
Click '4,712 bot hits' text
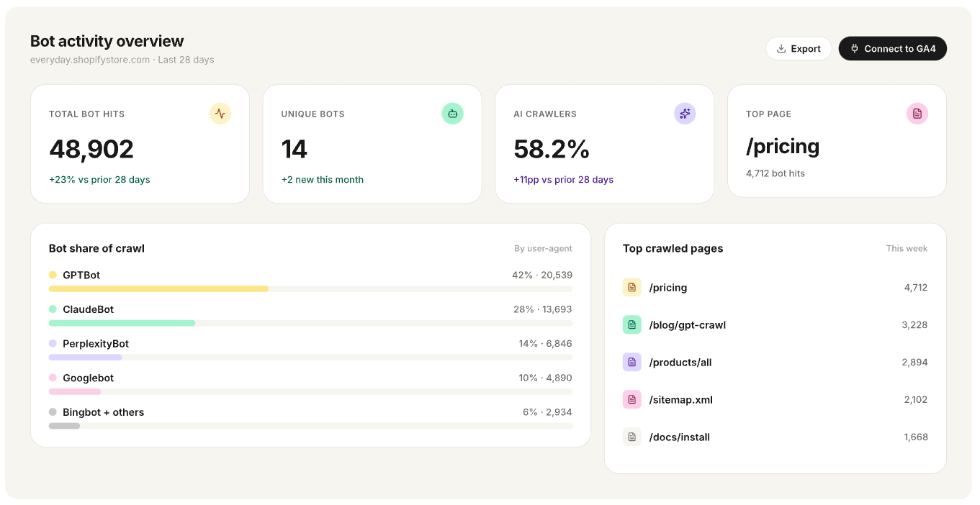point(776,173)
